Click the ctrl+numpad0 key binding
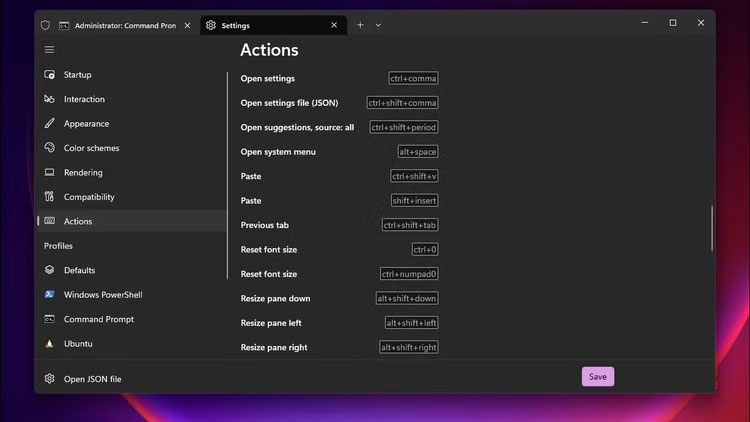This screenshot has width=750, height=422. click(409, 274)
